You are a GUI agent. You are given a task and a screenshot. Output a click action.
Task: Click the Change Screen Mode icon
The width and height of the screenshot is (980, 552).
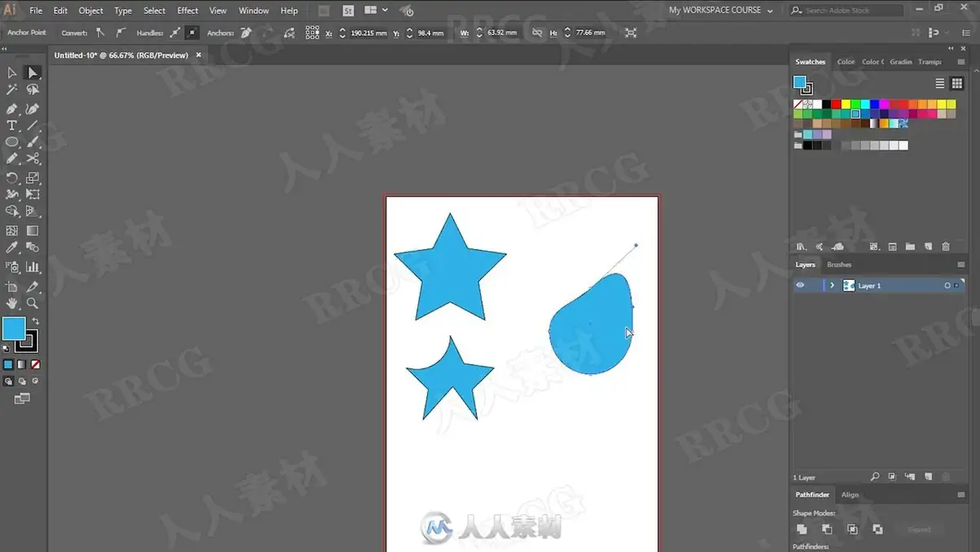point(22,398)
